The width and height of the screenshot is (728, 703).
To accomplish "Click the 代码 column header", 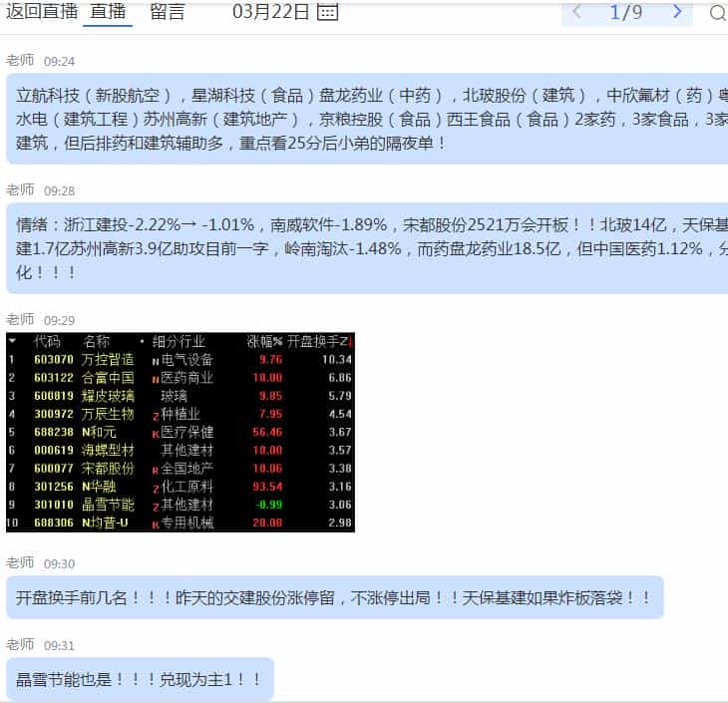I will 47,342.
